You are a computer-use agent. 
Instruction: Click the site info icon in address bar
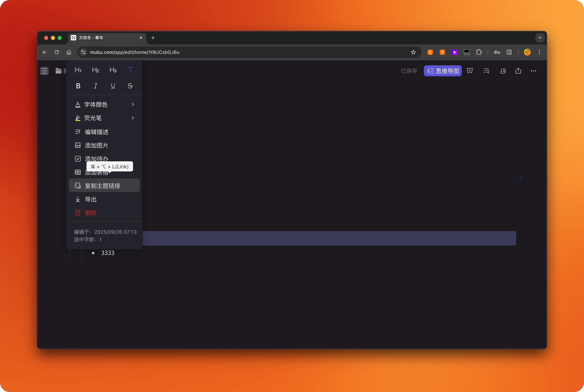tap(83, 52)
